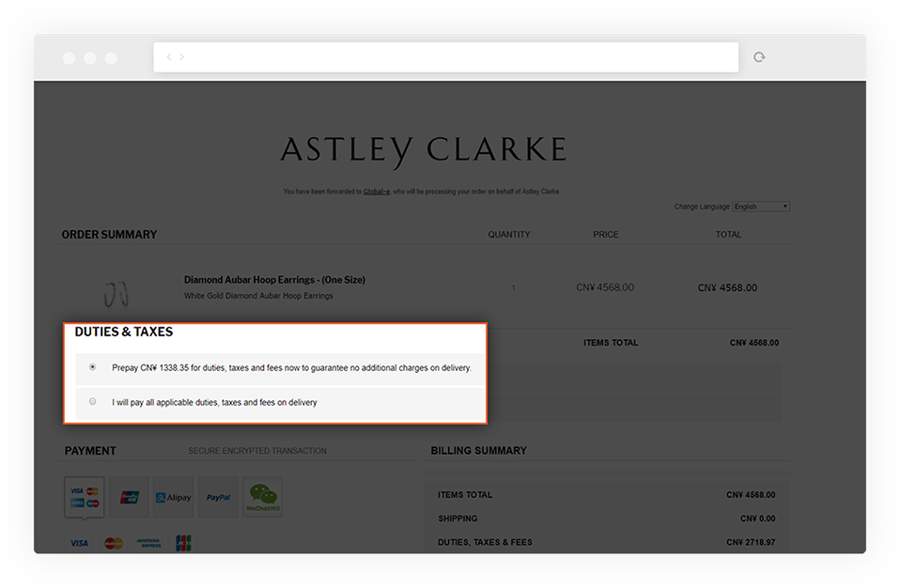Select the Visa/Mastercard credit card payment option

(x=85, y=497)
